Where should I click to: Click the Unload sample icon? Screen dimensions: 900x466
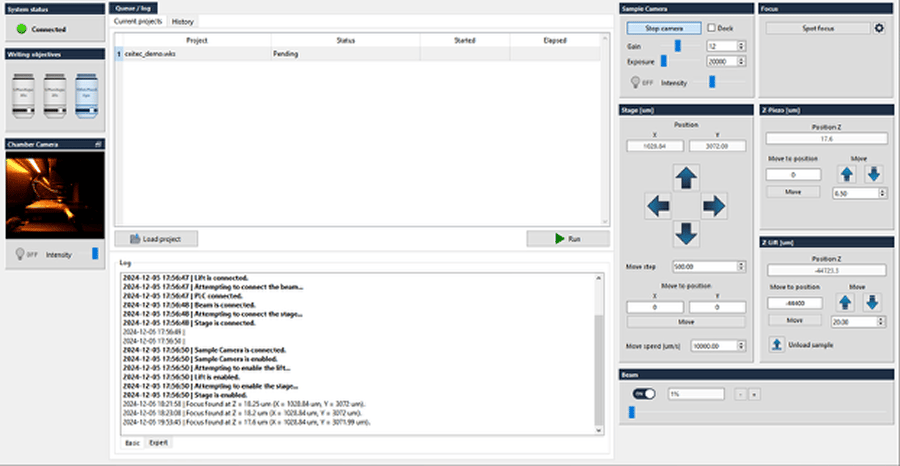tap(777, 345)
